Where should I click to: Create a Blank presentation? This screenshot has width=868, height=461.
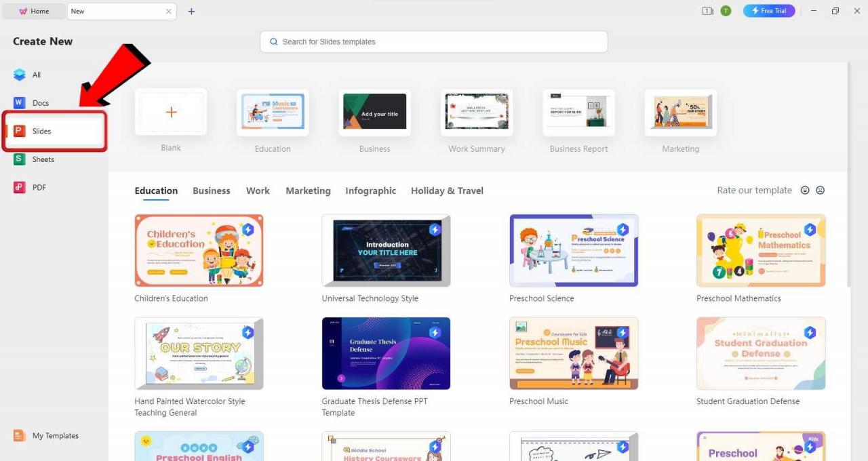[171, 113]
